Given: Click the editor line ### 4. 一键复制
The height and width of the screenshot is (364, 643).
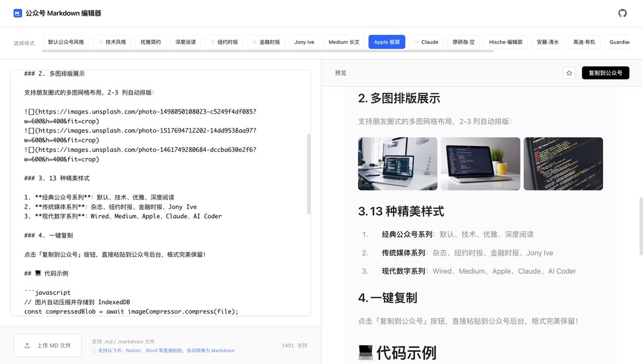Looking at the screenshot, I should (48, 235).
